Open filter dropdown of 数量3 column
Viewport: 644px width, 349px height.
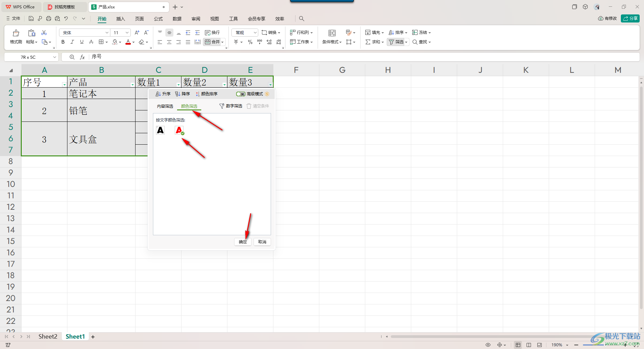point(270,85)
